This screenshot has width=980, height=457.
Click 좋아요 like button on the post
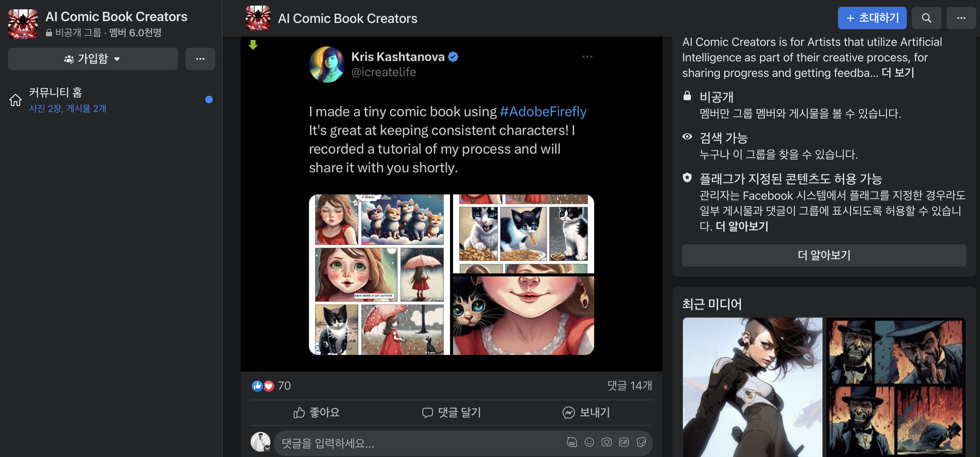317,413
